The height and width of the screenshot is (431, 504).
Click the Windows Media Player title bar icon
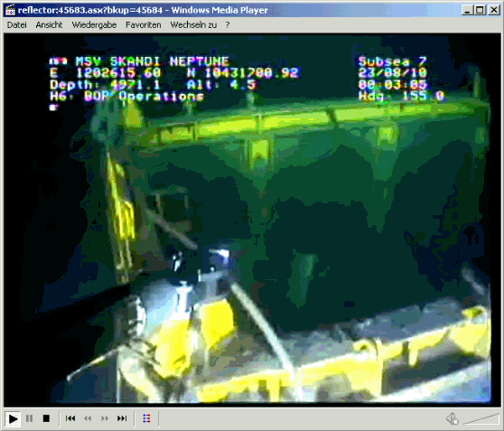pyautogui.click(x=10, y=10)
